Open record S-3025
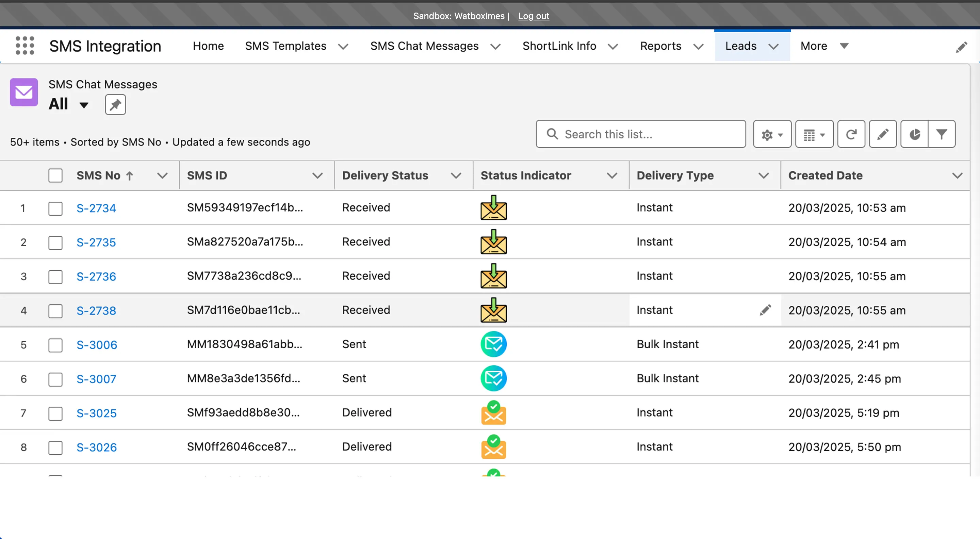The height and width of the screenshot is (539, 980). (97, 414)
